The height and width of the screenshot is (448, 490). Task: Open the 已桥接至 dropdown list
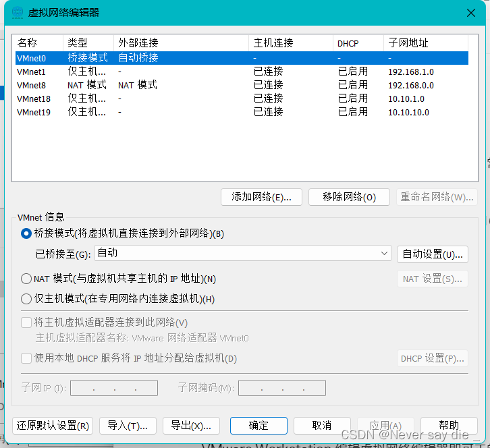pos(243,254)
